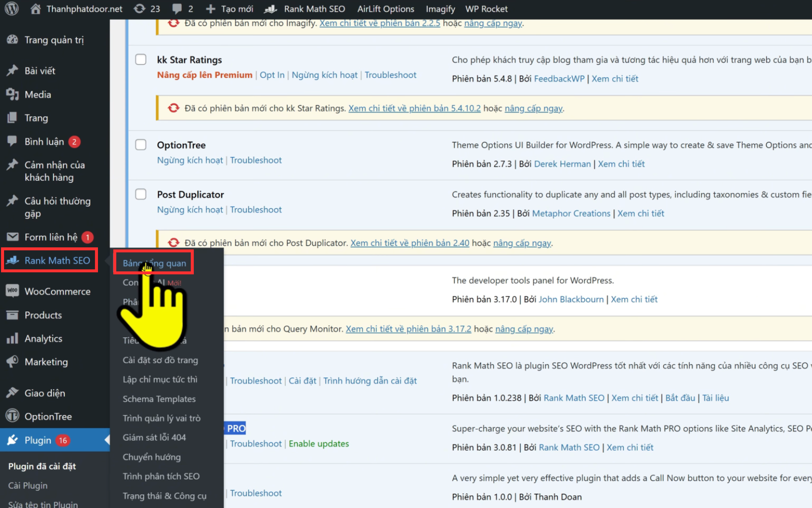
Task: Click the WooCommerce sidebar icon
Action: click(x=12, y=291)
